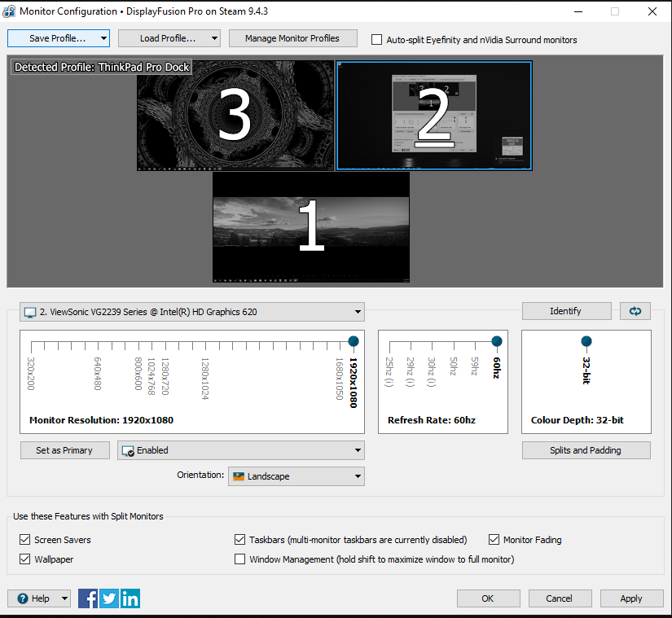Click the Detected Profile: ThinkPad Pro Dock label
Image resolution: width=672 pixels, height=618 pixels.
point(102,68)
